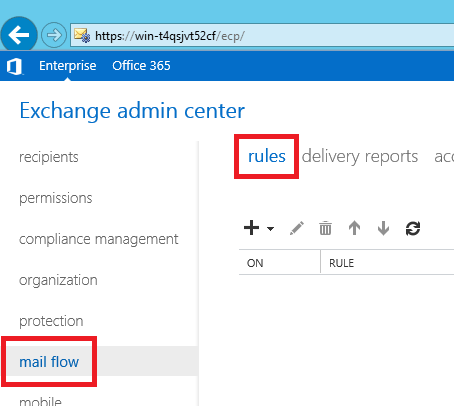This screenshot has height=406, width=454.
Task: Click the edit rule pencil icon
Action: click(297, 228)
